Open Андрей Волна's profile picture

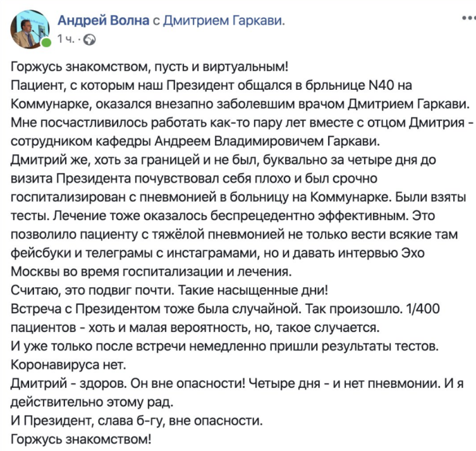[x=30, y=29]
